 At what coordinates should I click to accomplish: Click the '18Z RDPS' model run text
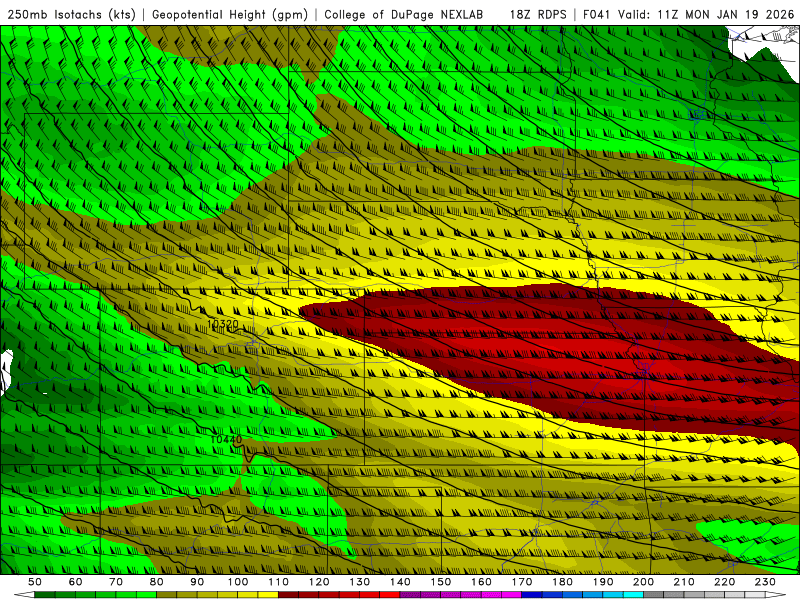click(x=538, y=14)
